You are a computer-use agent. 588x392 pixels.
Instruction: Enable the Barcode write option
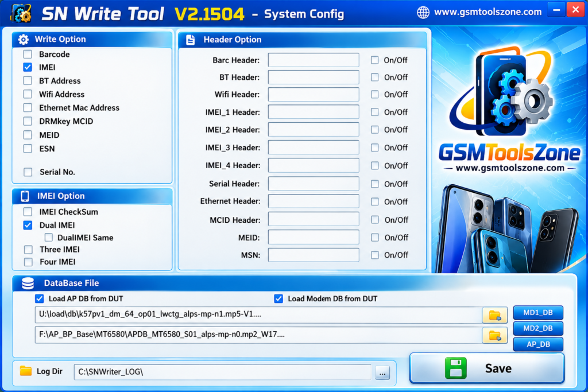click(x=28, y=55)
